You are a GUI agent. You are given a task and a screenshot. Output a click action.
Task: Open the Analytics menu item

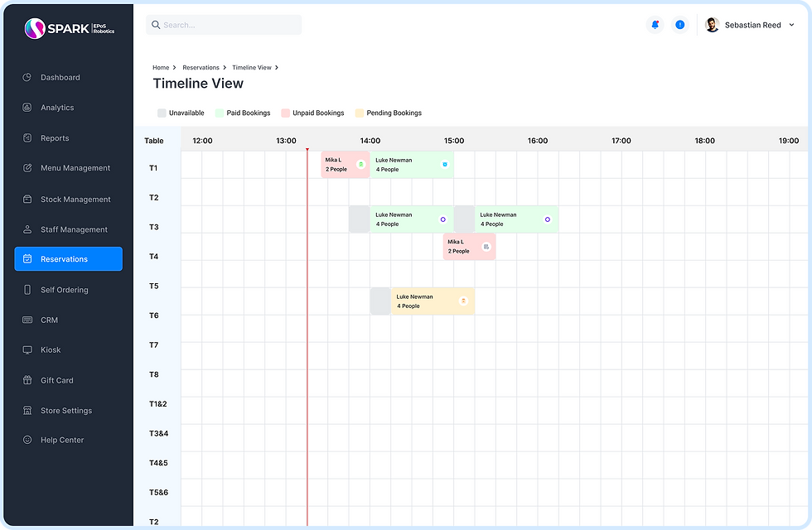click(57, 108)
